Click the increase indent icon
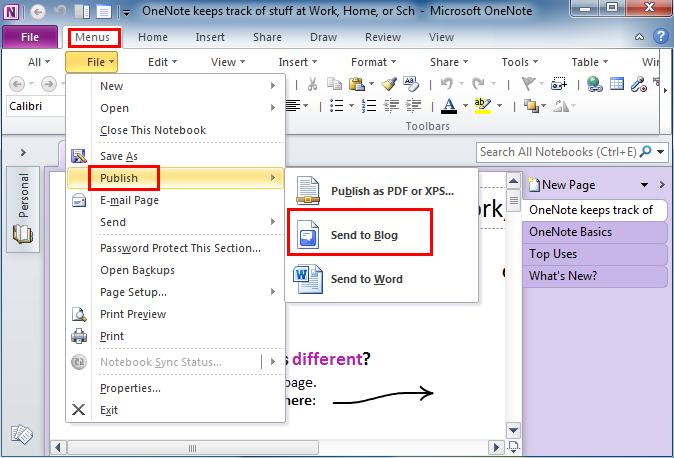Screen dimensions: 674x458 coord(413,105)
